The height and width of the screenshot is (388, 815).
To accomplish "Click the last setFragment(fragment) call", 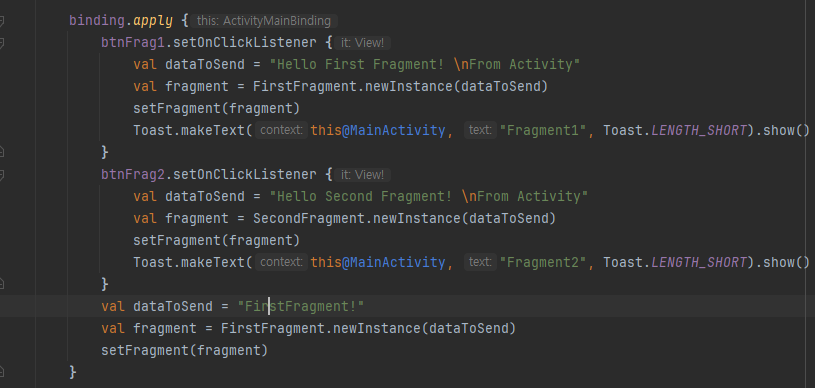I will point(185,350).
